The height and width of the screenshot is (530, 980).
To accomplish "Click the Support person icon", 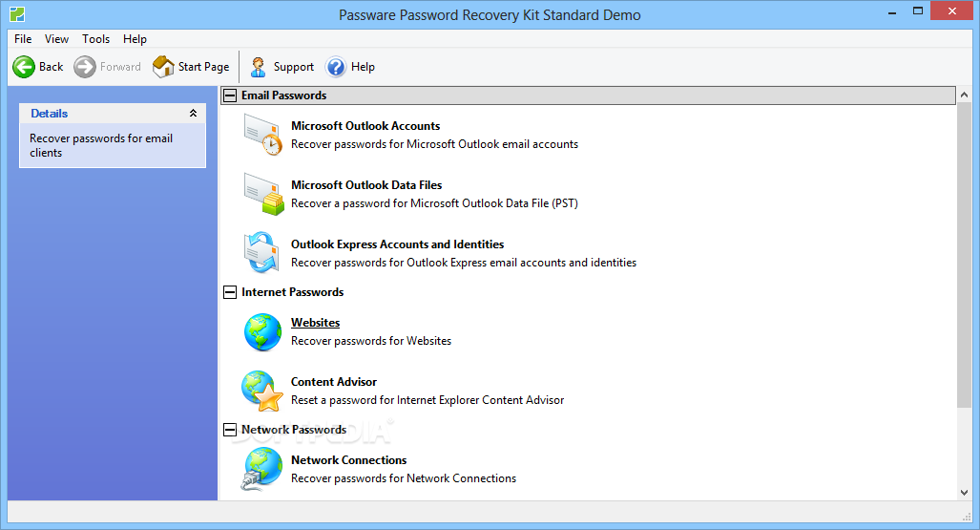I will pyautogui.click(x=259, y=67).
